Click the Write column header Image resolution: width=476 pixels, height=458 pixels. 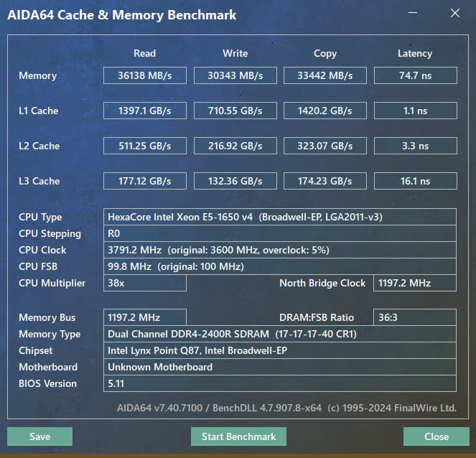coord(235,53)
